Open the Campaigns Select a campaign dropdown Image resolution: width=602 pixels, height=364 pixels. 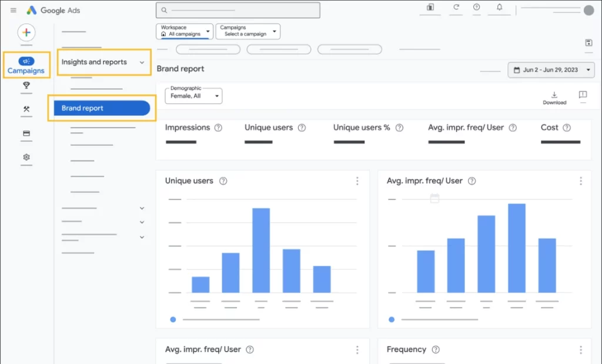coord(248,32)
